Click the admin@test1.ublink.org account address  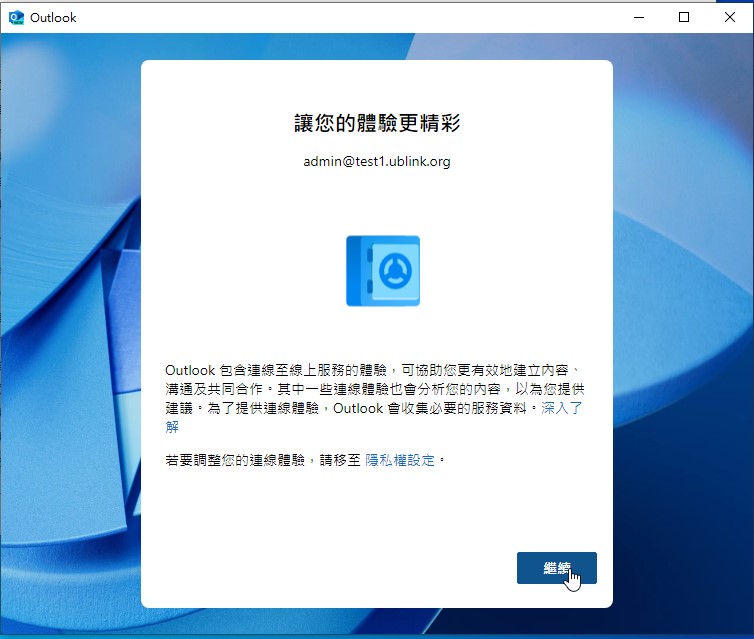(x=377, y=161)
